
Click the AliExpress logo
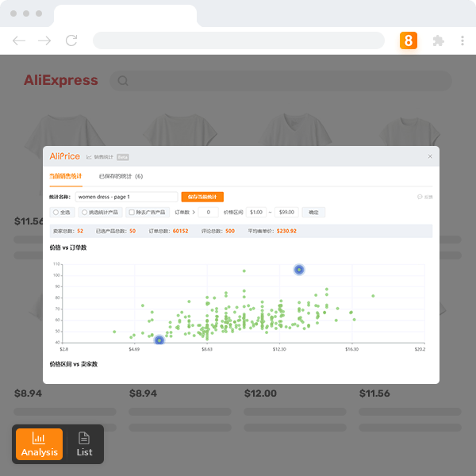point(61,80)
